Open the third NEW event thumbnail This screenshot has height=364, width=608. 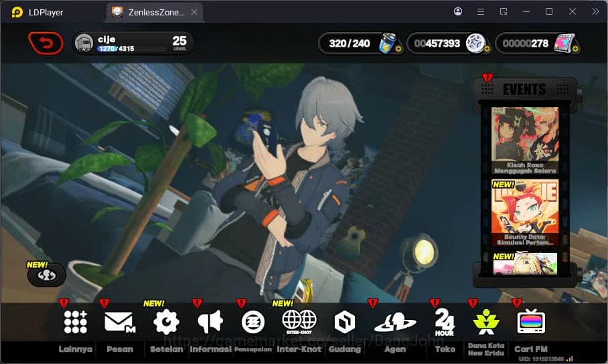pyautogui.click(x=525, y=264)
